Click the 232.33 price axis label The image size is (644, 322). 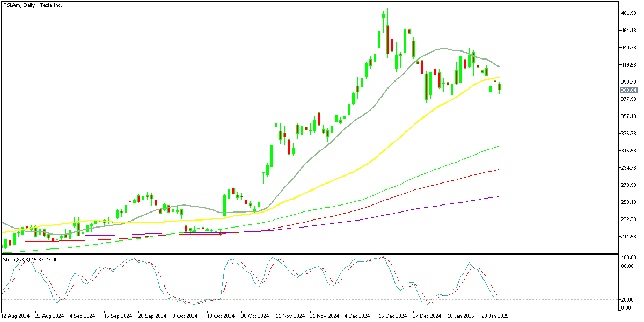click(628, 219)
